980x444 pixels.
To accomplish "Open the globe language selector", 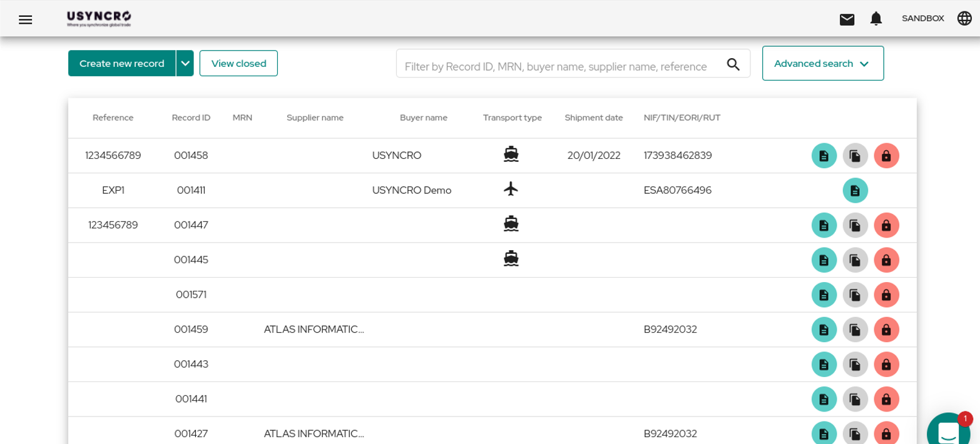I will pos(964,19).
